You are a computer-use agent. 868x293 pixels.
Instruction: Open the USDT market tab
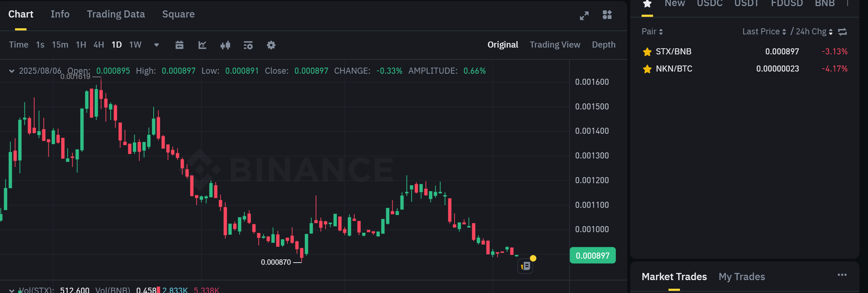(747, 4)
